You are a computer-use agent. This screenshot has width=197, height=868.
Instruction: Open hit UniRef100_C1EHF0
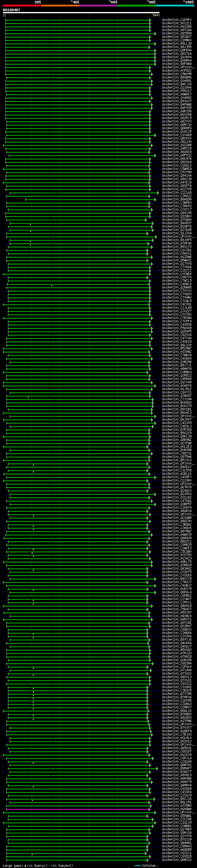click(x=177, y=20)
